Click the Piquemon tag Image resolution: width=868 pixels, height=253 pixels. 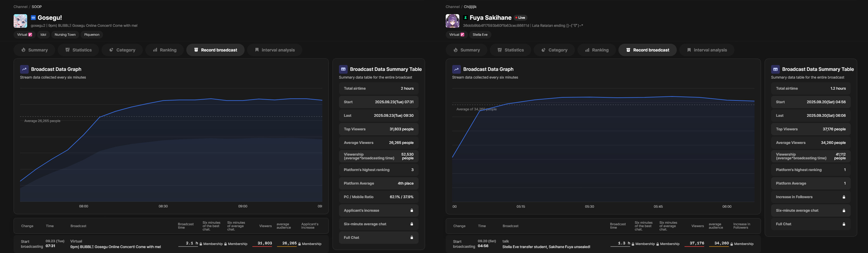(92, 35)
